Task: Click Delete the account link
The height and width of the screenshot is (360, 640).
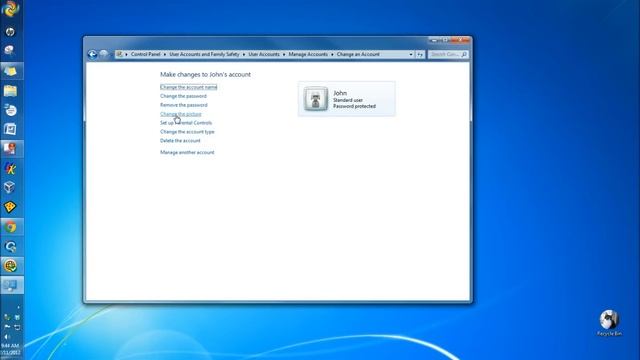Action: point(180,141)
